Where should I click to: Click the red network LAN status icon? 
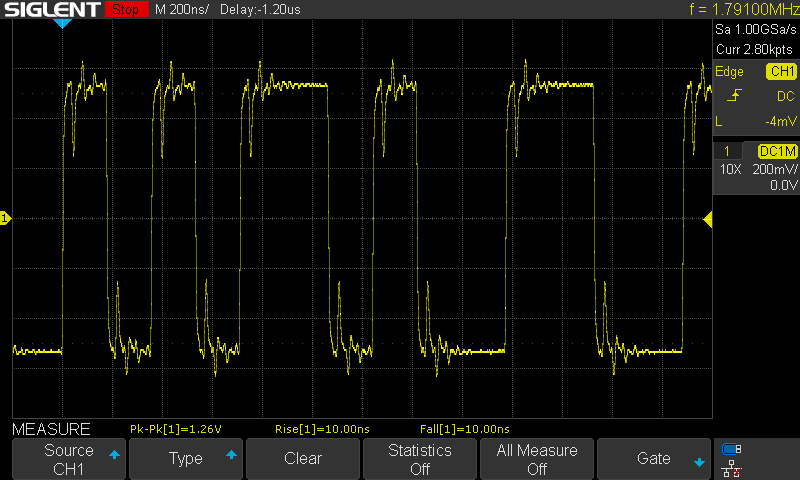pyautogui.click(x=732, y=467)
